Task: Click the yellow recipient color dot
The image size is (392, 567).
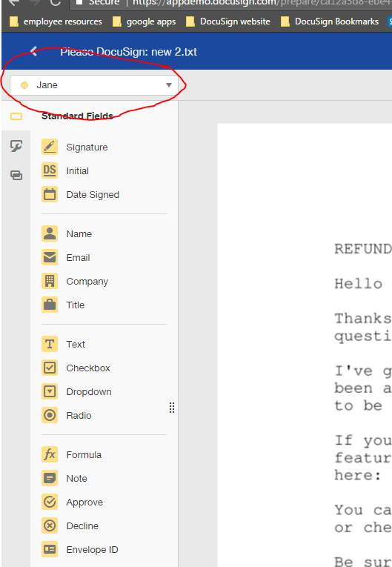Action: click(x=24, y=85)
